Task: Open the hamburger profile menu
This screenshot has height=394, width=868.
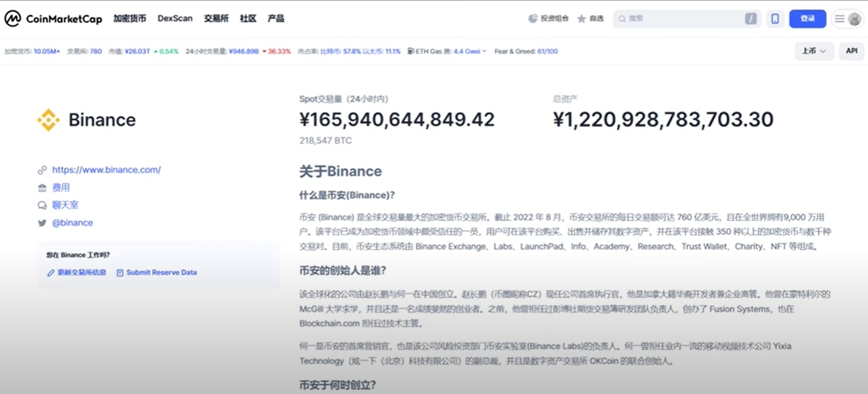Action: click(x=847, y=19)
